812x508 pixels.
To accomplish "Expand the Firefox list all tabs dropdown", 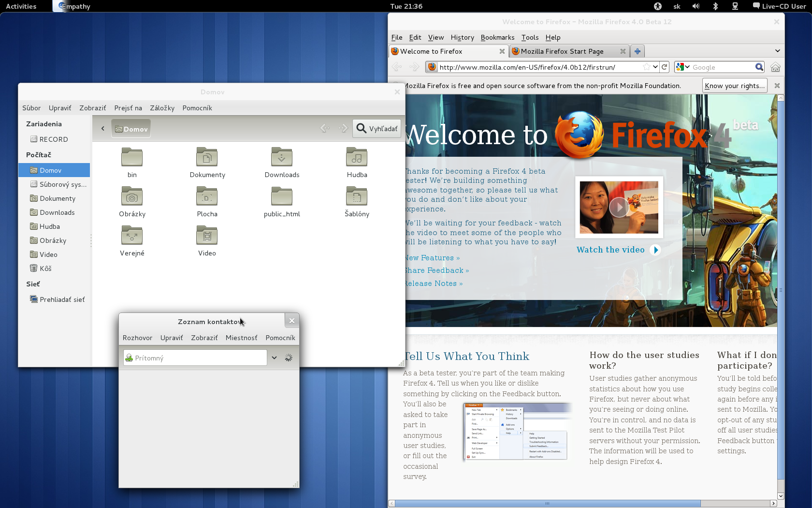I will 777,51.
